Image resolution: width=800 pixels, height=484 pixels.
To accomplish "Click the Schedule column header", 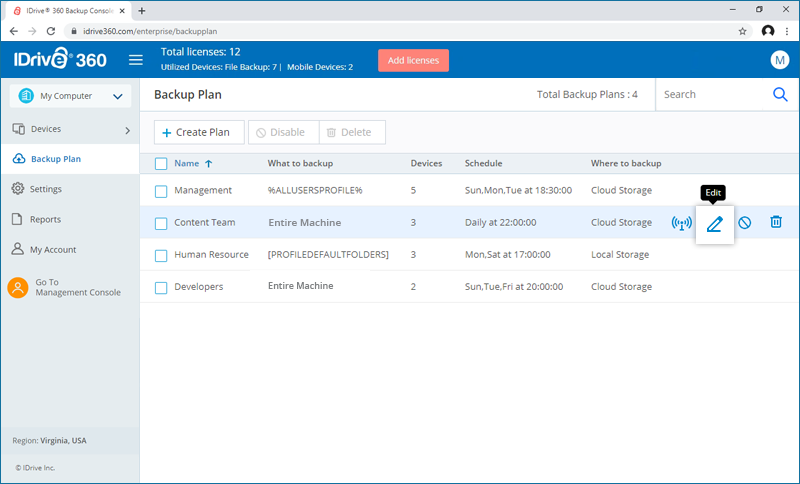I will pos(483,163).
